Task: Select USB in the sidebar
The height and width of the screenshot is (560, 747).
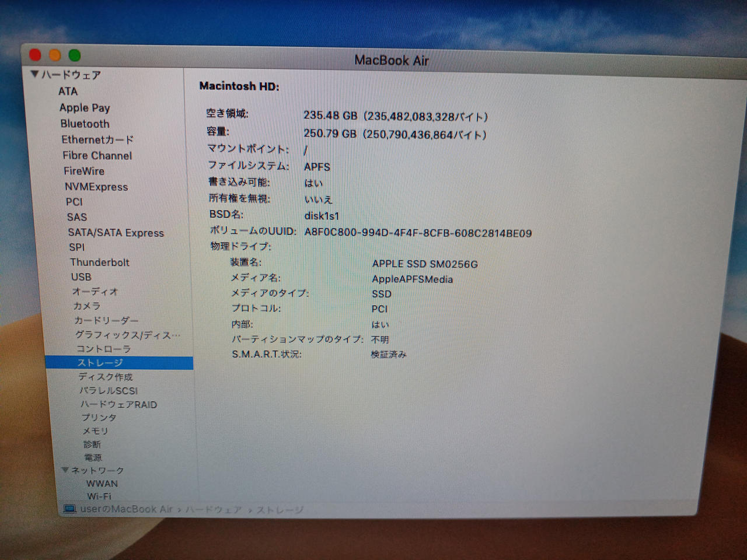Action: 81,277
